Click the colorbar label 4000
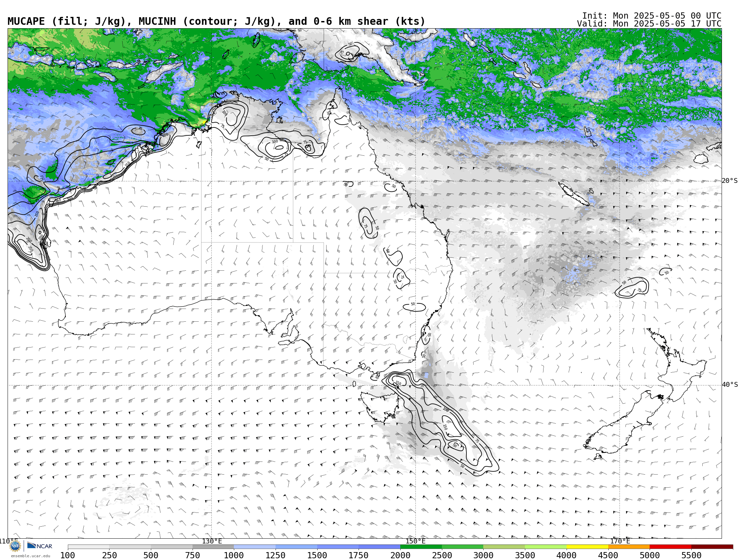The height and width of the screenshot is (560, 744). click(x=567, y=556)
